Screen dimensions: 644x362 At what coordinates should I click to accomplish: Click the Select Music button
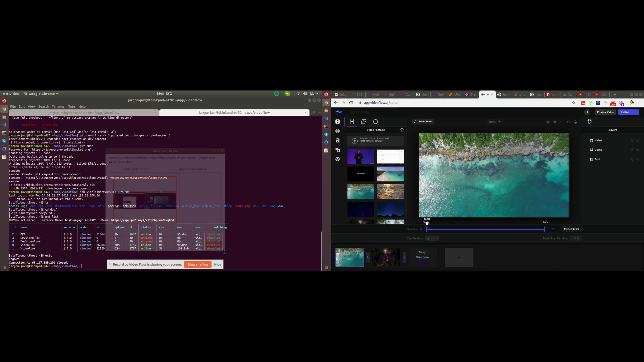point(423,122)
